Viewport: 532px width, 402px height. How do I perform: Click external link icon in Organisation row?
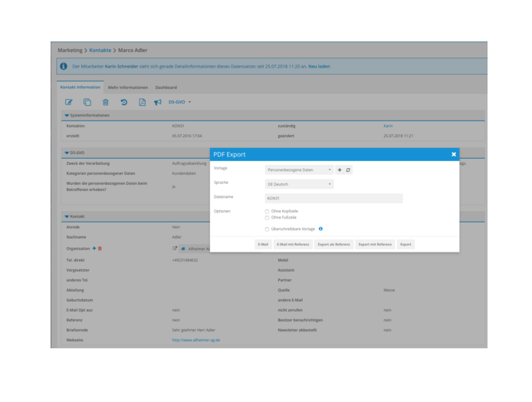[175, 249]
